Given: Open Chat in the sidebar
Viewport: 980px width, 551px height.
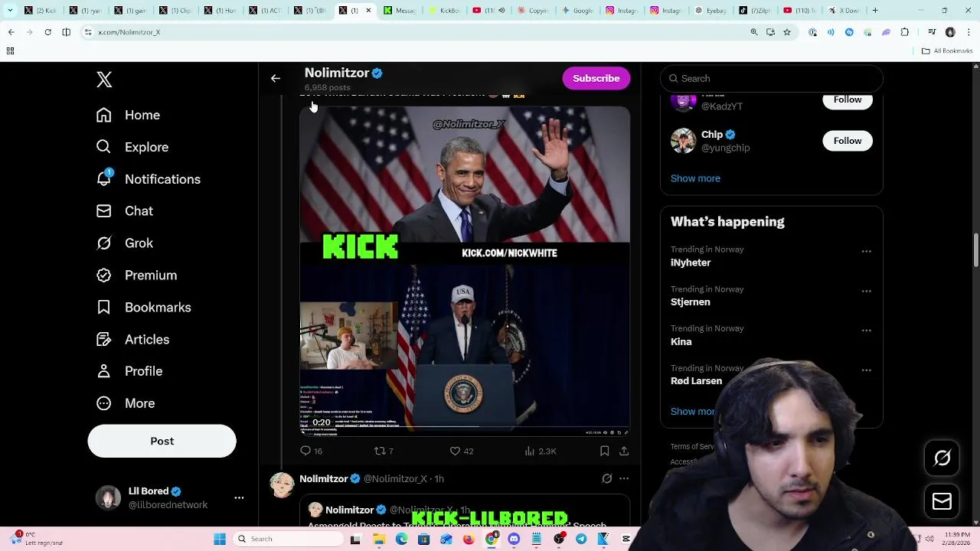Looking at the screenshot, I should [x=124, y=211].
